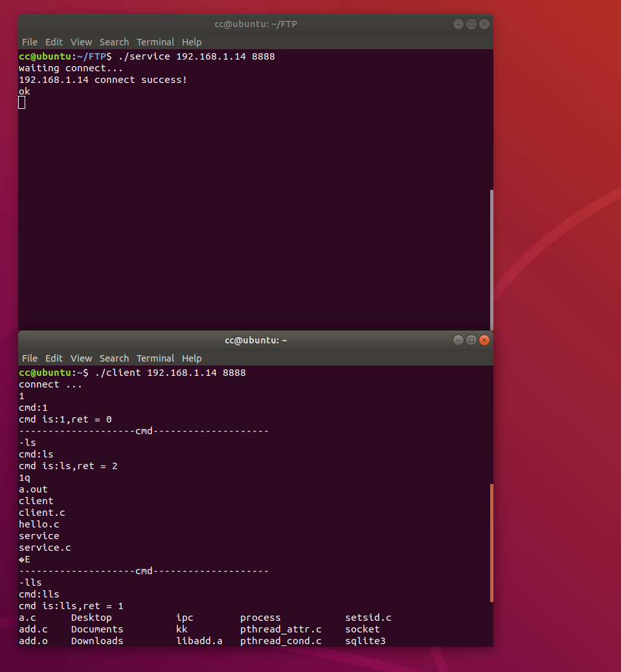This screenshot has height=672, width=621.
Task: Click the title bar text cc@ubuntu: ~
Action: pos(256,340)
